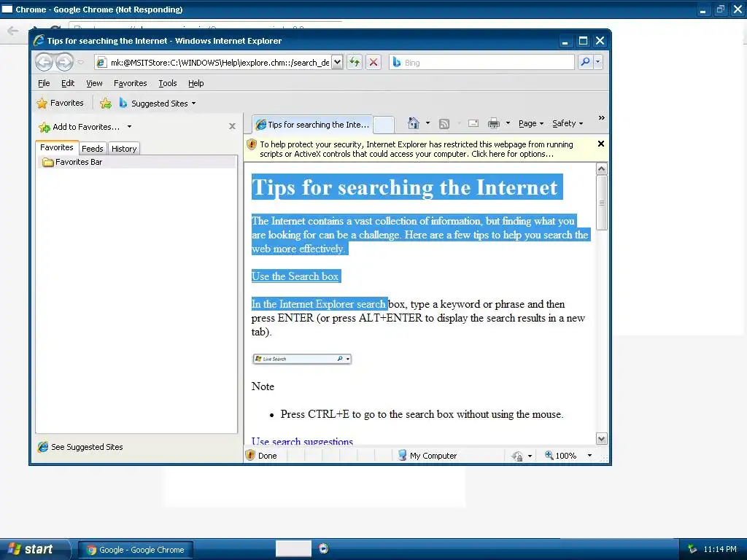The image size is (747, 560).
Task: Click My Computer security zone
Action: tap(427, 456)
